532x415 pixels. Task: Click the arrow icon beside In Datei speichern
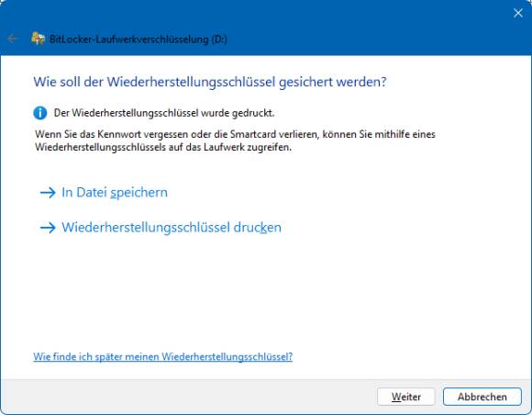(x=48, y=193)
